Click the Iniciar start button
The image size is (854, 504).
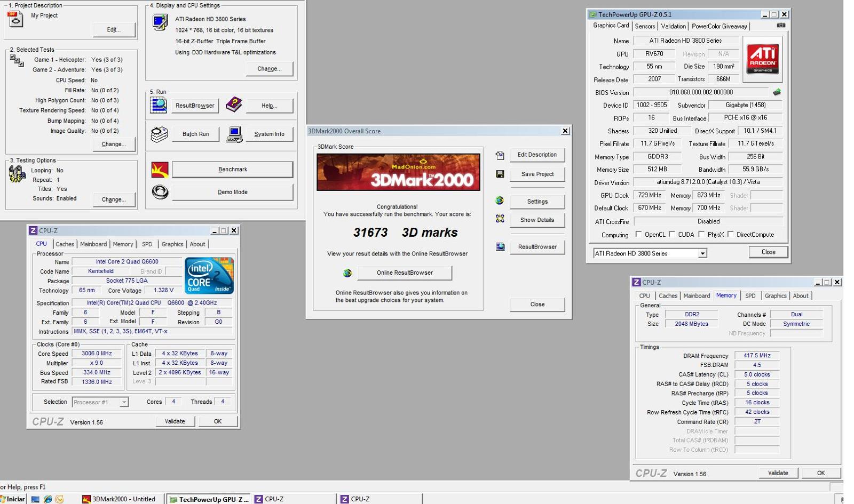(x=13, y=499)
